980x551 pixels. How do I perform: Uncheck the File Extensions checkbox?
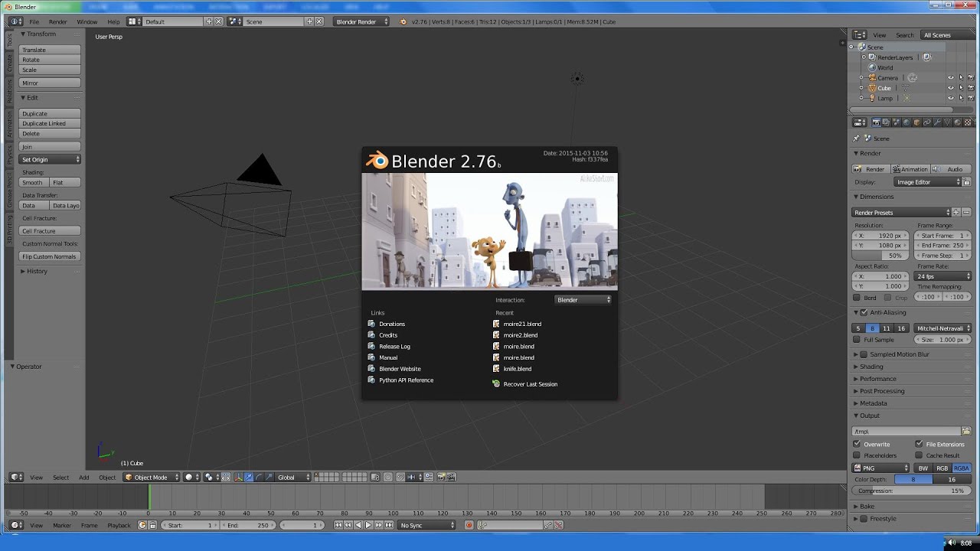pos(919,444)
